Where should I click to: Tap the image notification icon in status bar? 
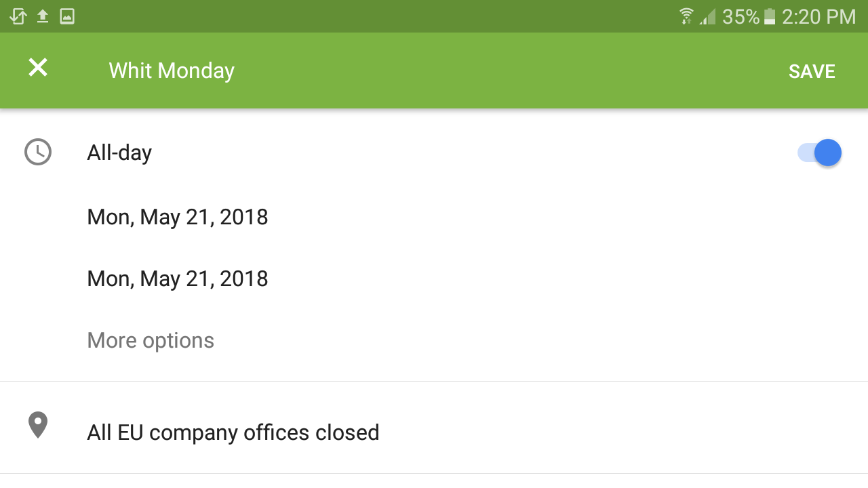(x=67, y=16)
